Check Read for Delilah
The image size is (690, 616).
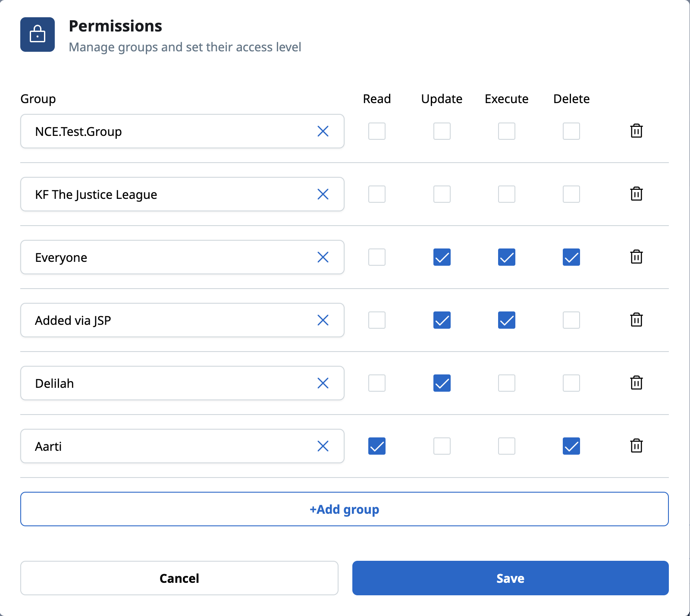pos(377,383)
